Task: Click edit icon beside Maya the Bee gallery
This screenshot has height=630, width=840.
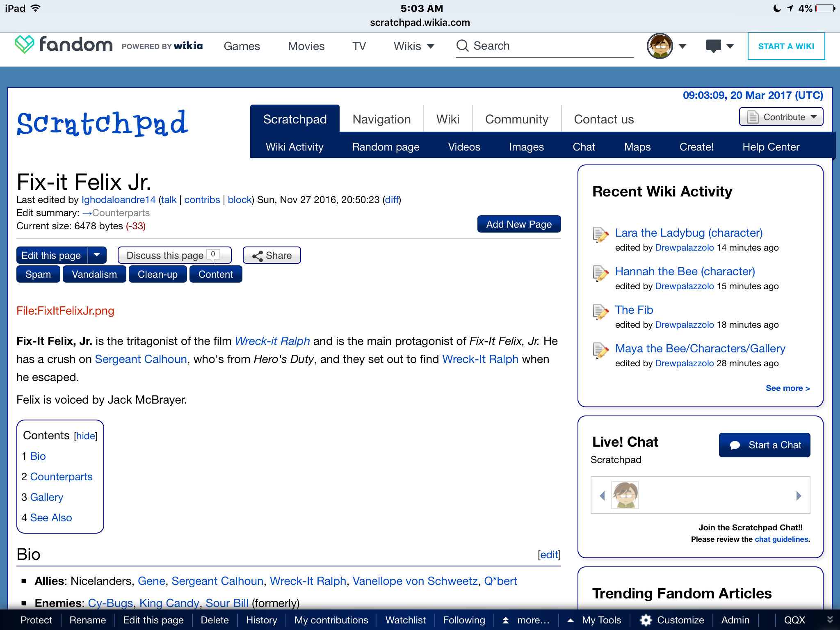Action: tap(600, 350)
